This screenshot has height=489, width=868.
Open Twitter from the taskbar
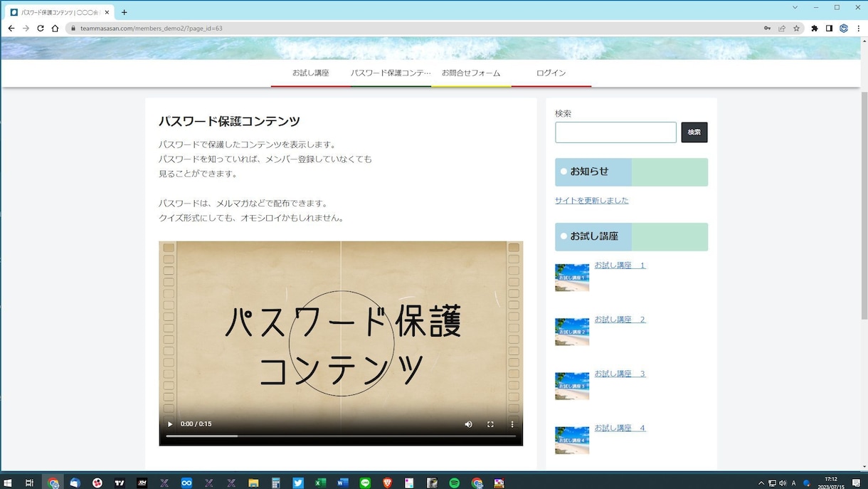[x=298, y=483]
